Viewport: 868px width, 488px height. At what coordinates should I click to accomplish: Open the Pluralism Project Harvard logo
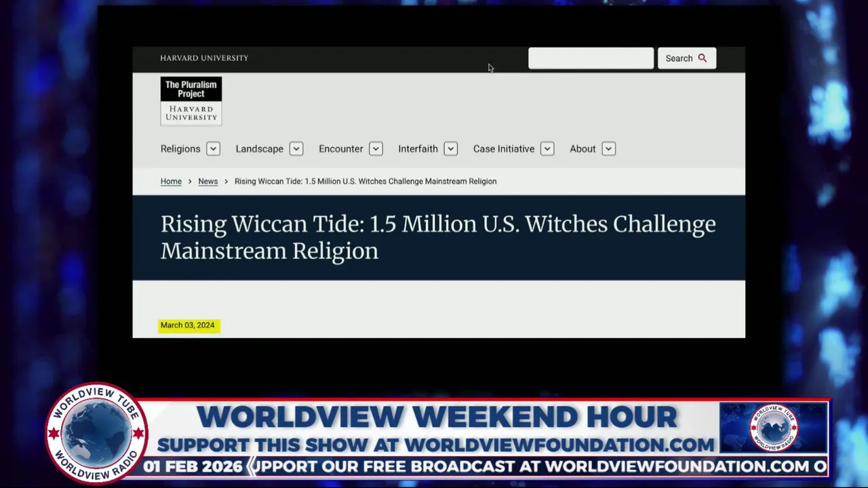point(191,101)
